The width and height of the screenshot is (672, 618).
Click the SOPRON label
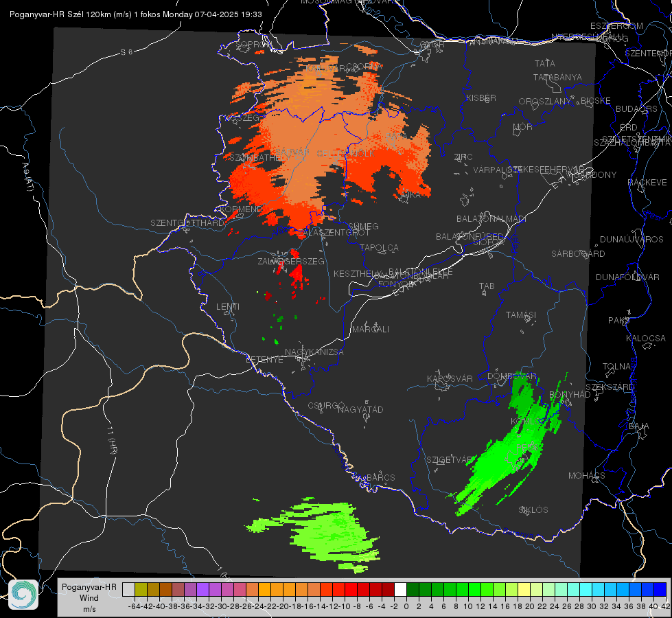click(x=253, y=44)
